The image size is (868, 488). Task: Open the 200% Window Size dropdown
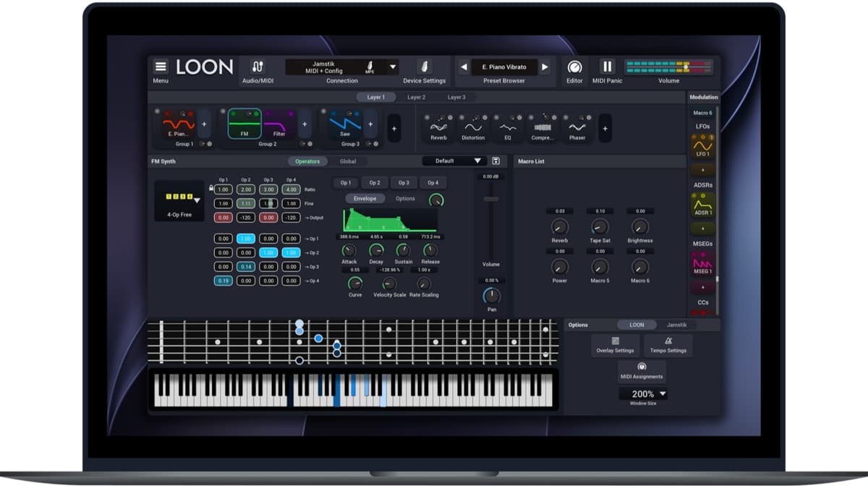(643, 394)
